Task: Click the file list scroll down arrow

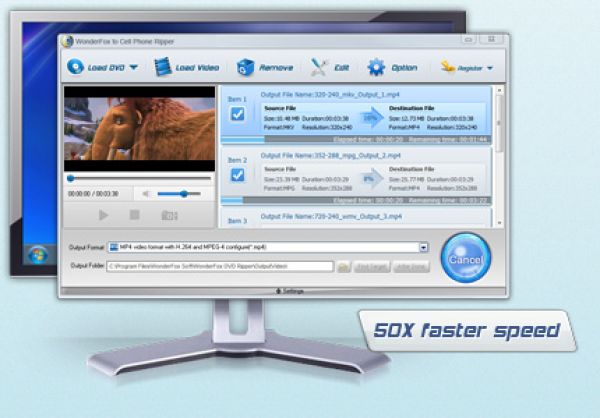Action: [x=499, y=223]
